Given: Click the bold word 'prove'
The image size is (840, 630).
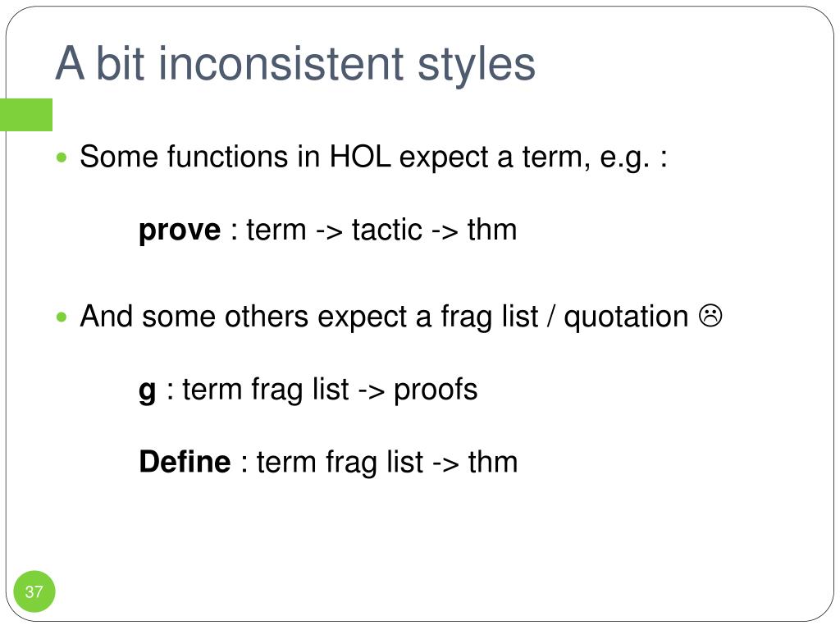Looking at the screenshot, I should (180, 231).
